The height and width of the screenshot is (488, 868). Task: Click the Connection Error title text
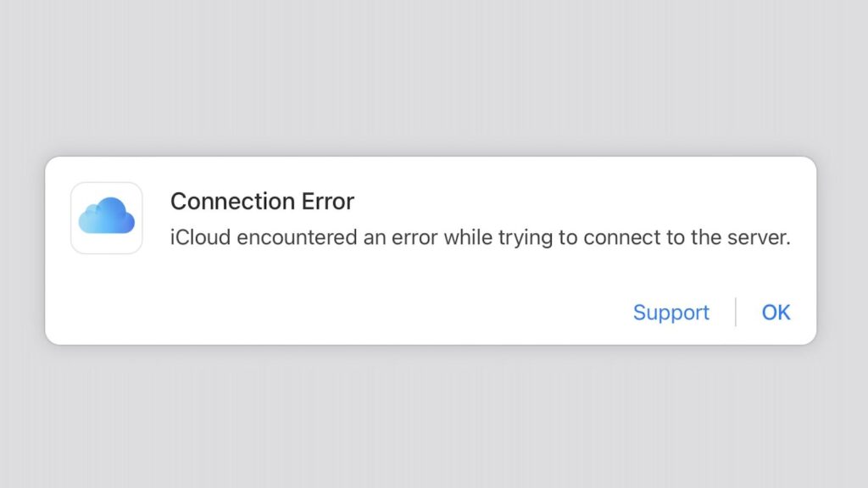tap(262, 202)
